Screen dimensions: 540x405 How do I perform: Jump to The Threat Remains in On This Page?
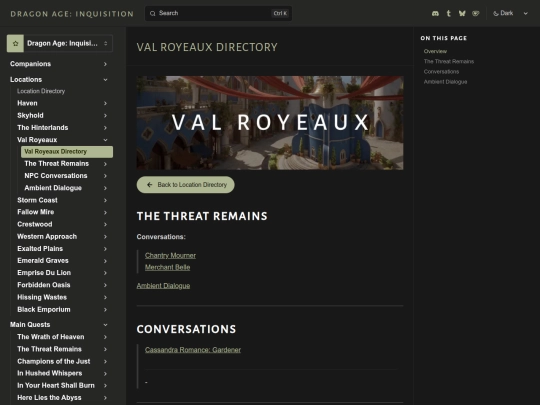[x=449, y=62]
